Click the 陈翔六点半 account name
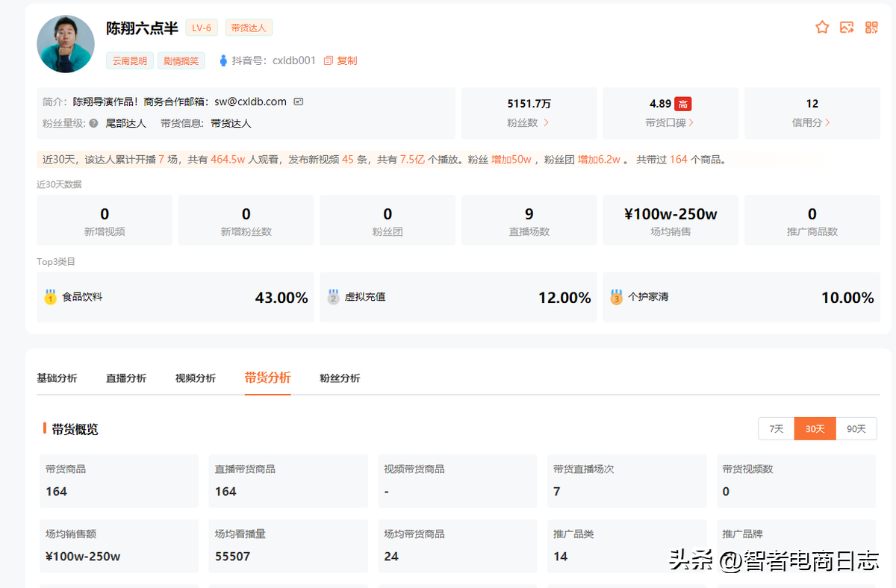 click(x=142, y=28)
